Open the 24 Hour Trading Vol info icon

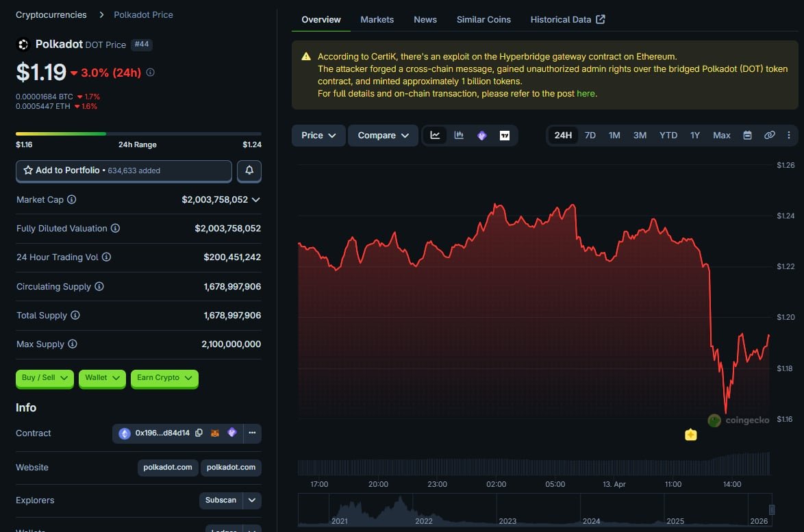106,257
